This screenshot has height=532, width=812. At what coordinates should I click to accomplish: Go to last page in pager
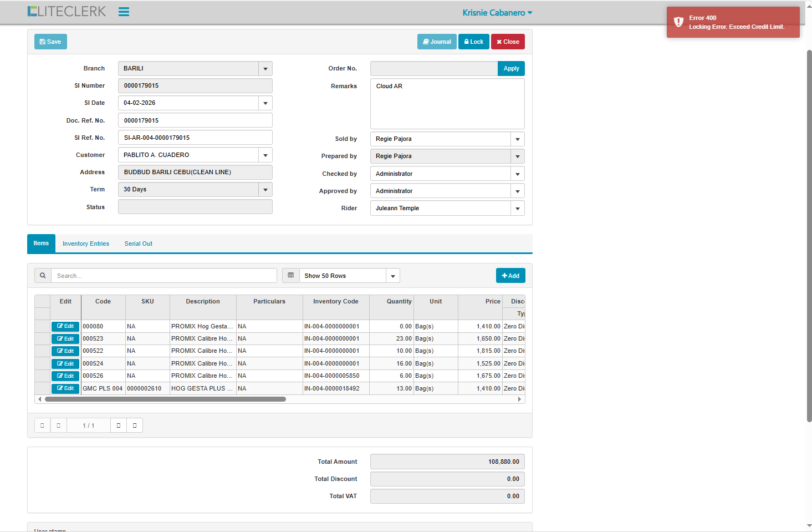pyautogui.click(x=135, y=425)
